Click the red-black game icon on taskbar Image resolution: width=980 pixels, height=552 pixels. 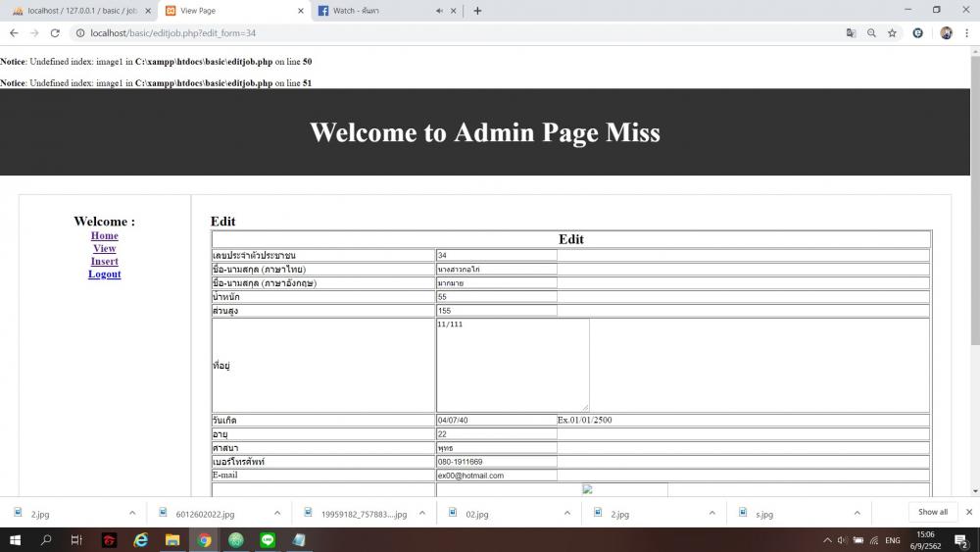(110, 540)
